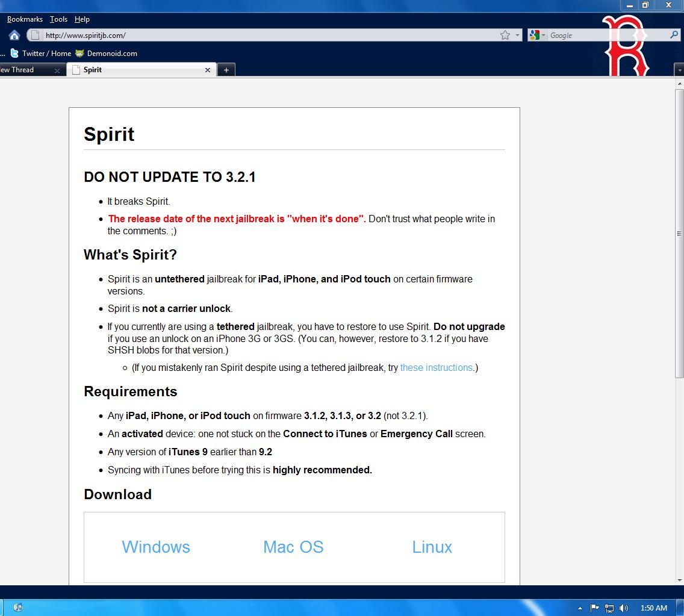Open the volume speaker tray icon
684x616 pixels.
(624, 608)
